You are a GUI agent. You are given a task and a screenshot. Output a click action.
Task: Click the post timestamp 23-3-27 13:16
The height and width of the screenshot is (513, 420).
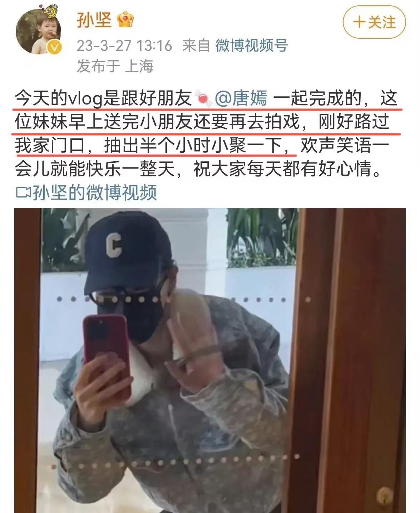(x=124, y=46)
